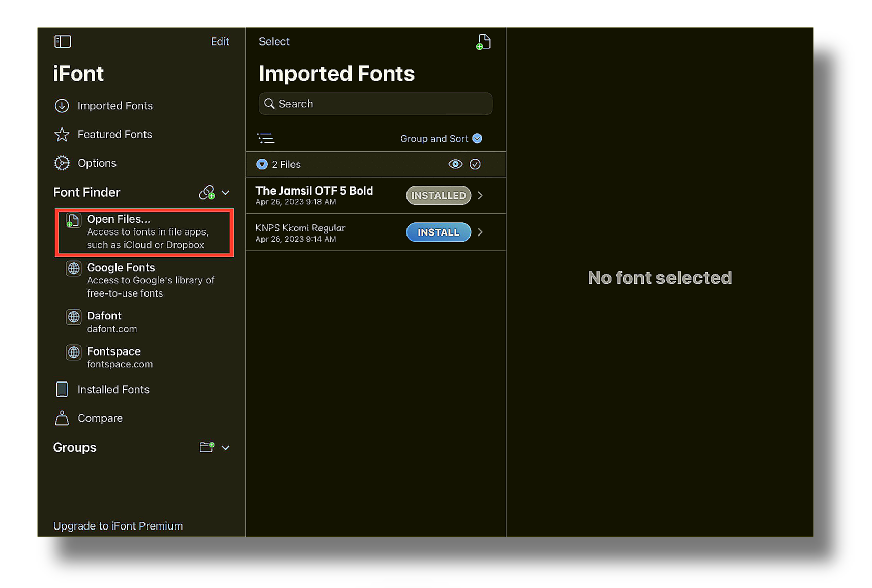Viewport: 872px width, 588px height.
Task: Click the Installed Fonts device icon
Action: pyautogui.click(x=62, y=389)
